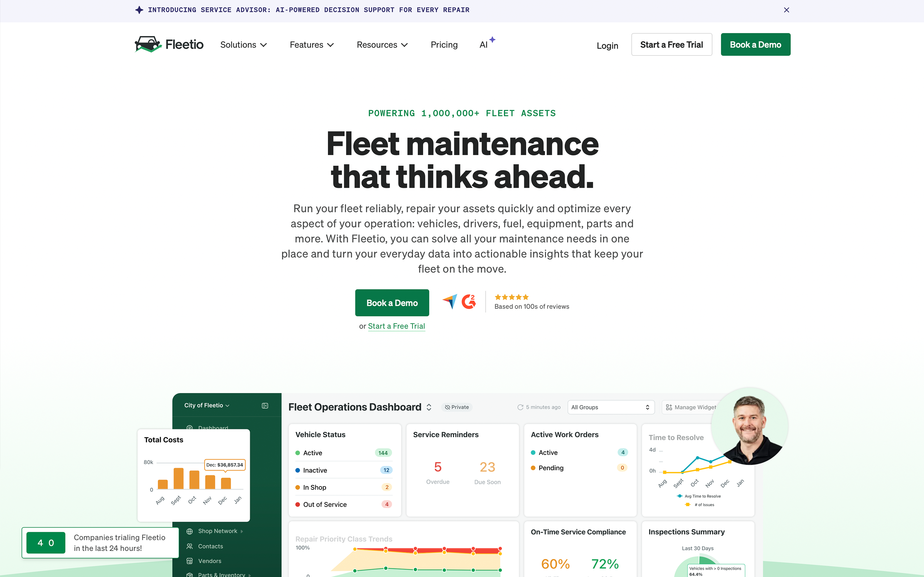Collapse the sidebar using the panel icon
Image resolution: width=924 pixels, height=577 pixels.
pos(265,406)
